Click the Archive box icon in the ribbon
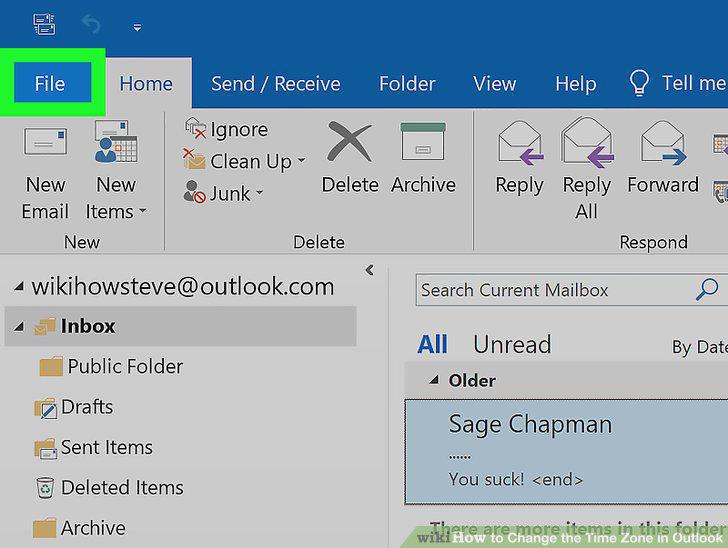The image size is (728, 548). 423,141
